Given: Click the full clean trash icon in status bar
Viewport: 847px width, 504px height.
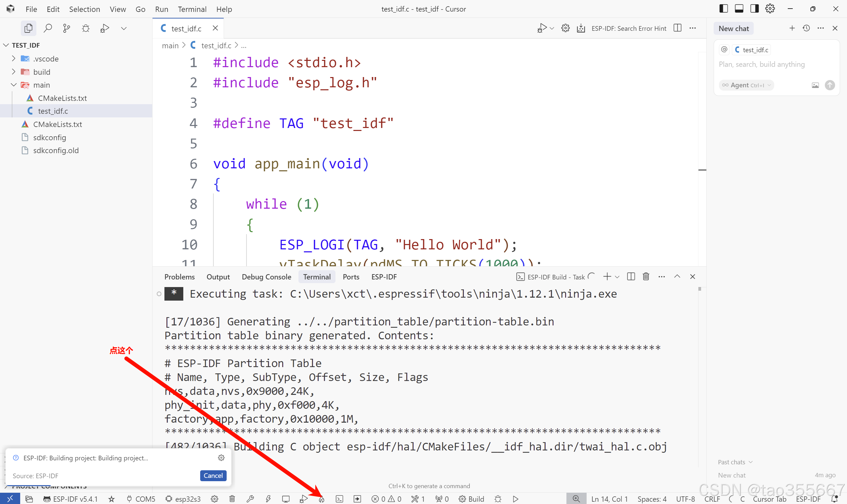Looking at the screenshot, I should tap(232, 499).
